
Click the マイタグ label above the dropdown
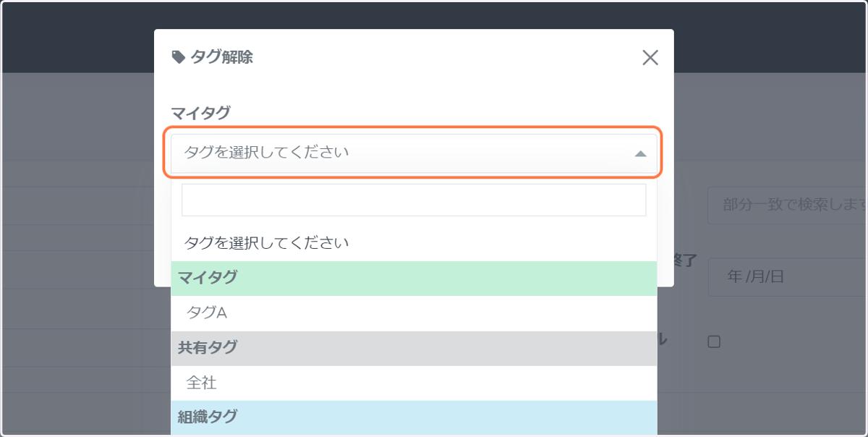pyautogui.click(x=200, y=113)
